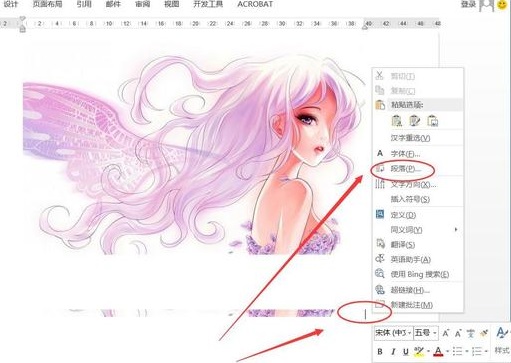Open the 五号 font size dropdown

[435, 333]
